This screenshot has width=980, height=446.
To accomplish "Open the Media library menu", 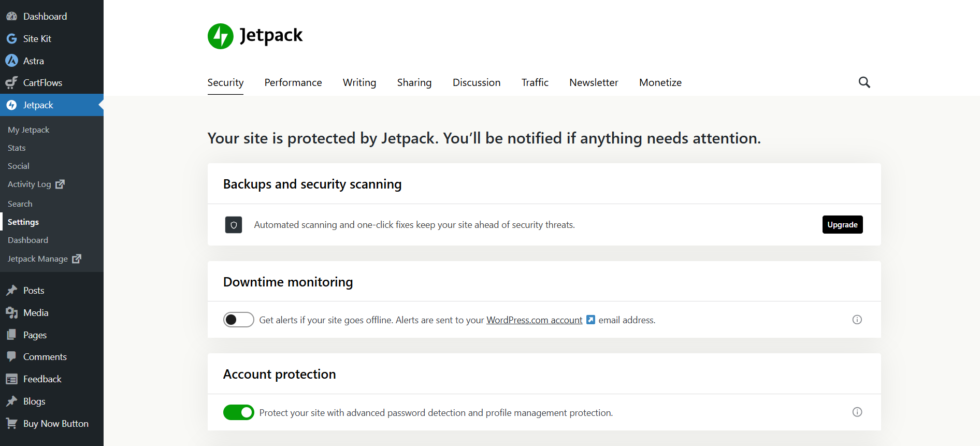I will point(36,313).
